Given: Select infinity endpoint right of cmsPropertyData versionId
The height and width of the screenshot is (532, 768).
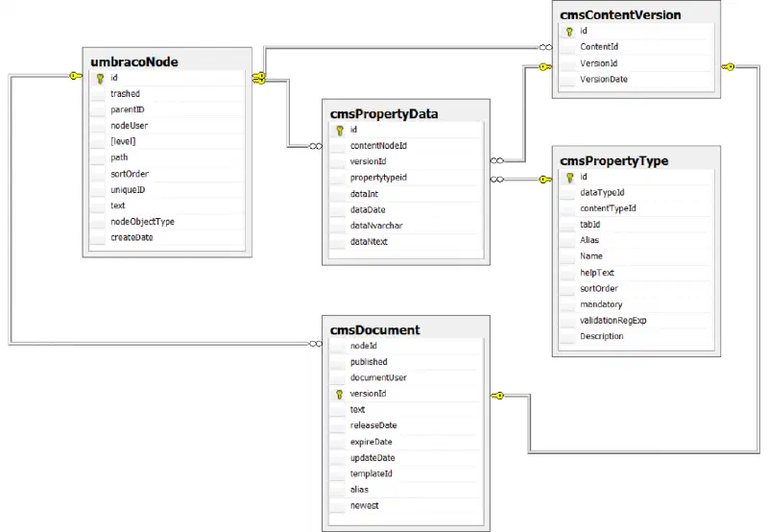Looking at the screenshot, I should coord(497,160).
